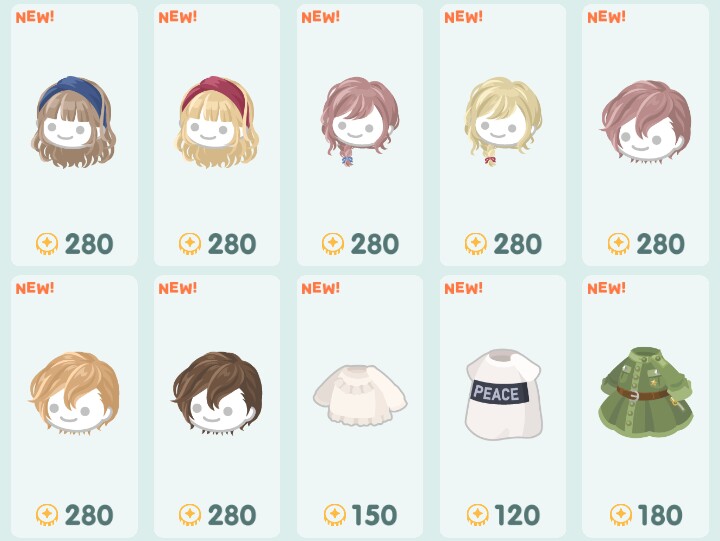Click NEW! badge on PEACE shirt card
Screen dimensions: 720x541
(464, 288)
